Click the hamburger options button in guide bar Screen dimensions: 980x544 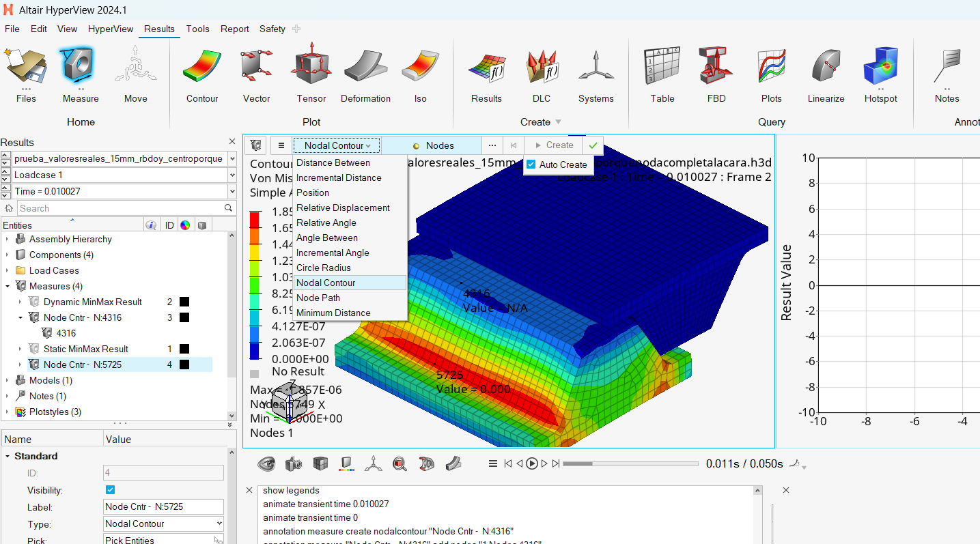(x=281, y=145)
